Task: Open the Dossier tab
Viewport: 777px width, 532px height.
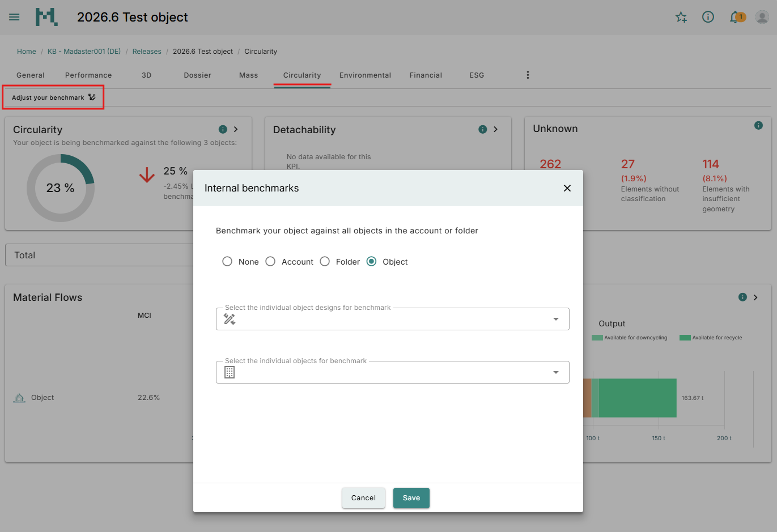Action: pos(197,75)
